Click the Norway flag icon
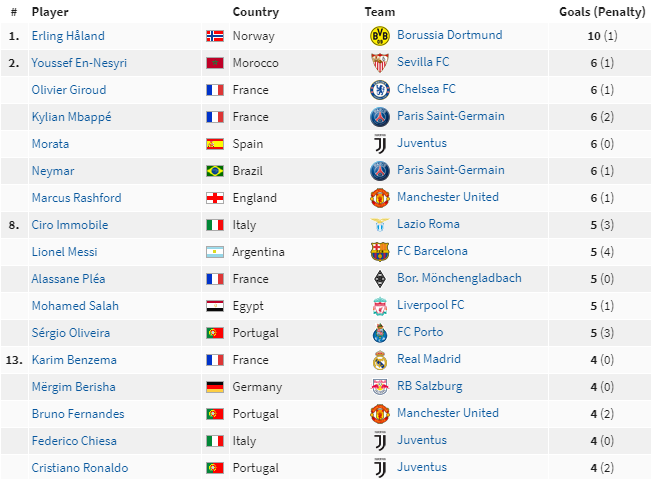The width and height of the screenshot is (651, 479). [x=214, y=36]
